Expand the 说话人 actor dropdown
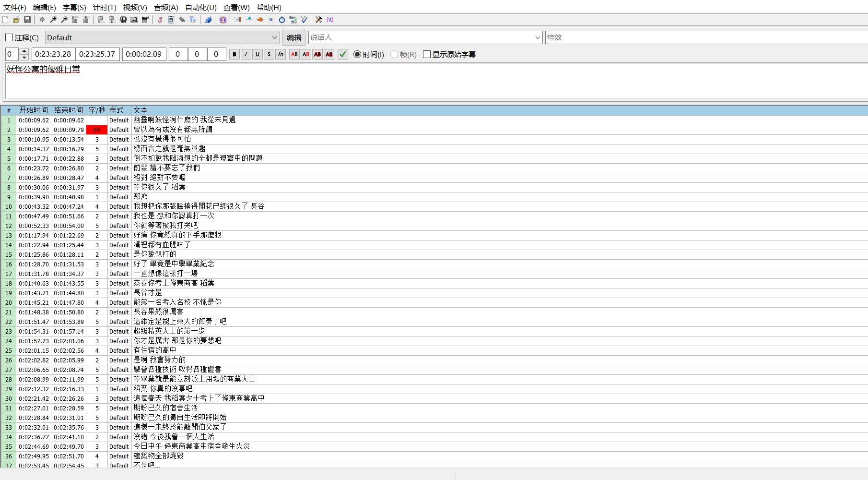This screenshot has height=480, width=868. click(x=538, y=37)
